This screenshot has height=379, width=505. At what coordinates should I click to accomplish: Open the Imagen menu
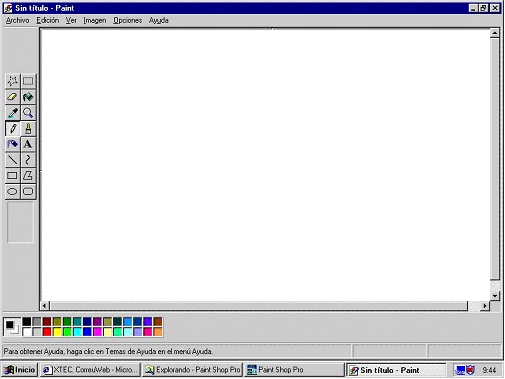95,20
